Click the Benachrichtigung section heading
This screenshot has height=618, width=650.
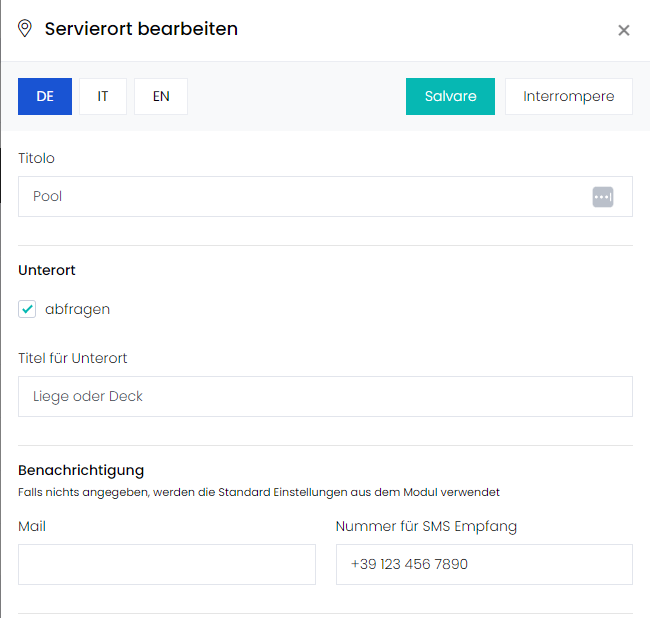(81, 470)
